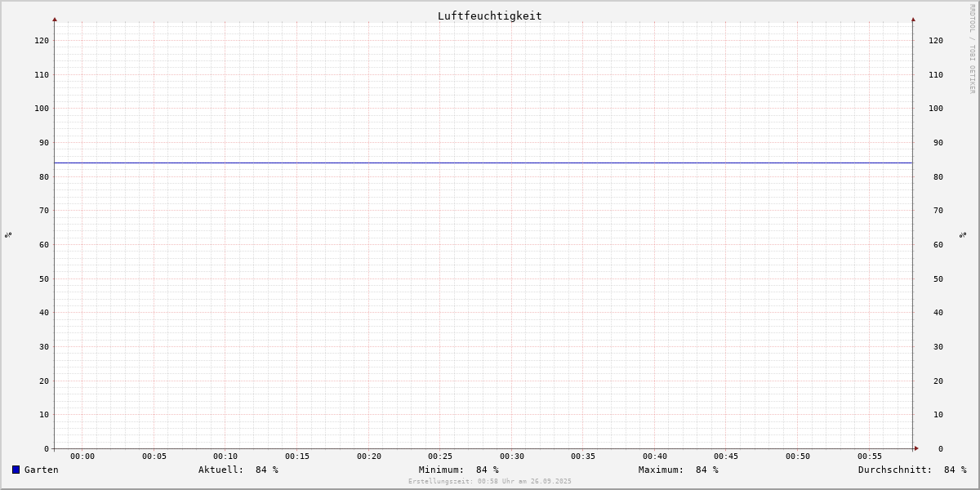Click the blue Garten legend color box
The height and width of the screenshot is (490, 980).
pyautogui.click(x=16, y=470)
